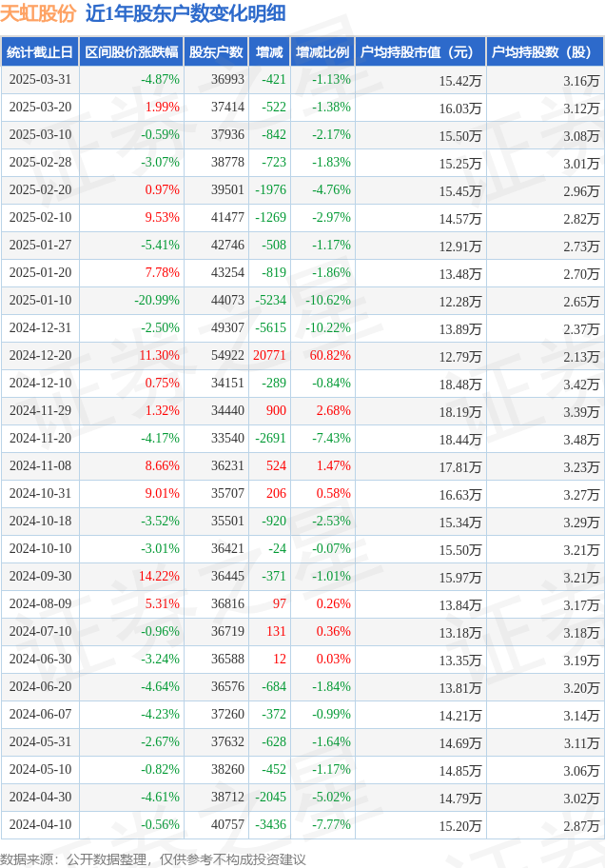This screenshot has height=868, width=605.
Task: Click the 18.48万 average holding value cell
Action: click(x=460, y=385)
